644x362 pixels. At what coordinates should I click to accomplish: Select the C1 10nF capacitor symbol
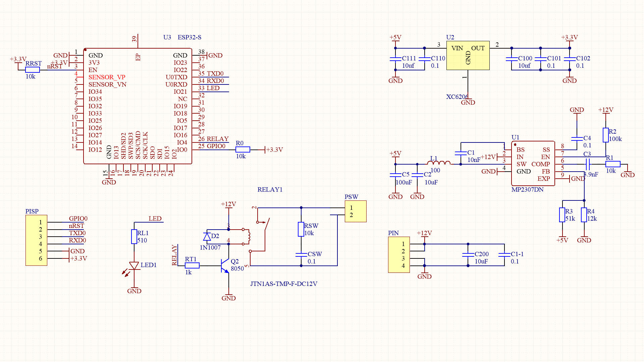(x=461, y=153)
